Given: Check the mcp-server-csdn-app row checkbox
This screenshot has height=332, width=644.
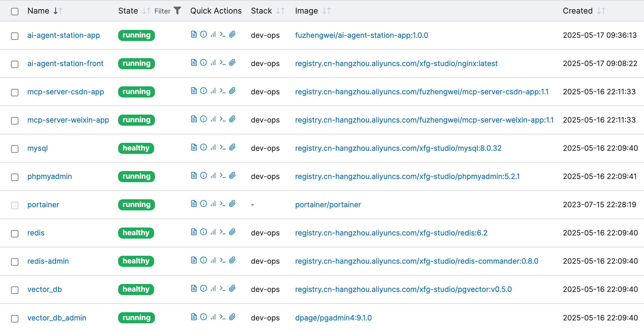Looking at the screenshot, I should tap(15, 93).
